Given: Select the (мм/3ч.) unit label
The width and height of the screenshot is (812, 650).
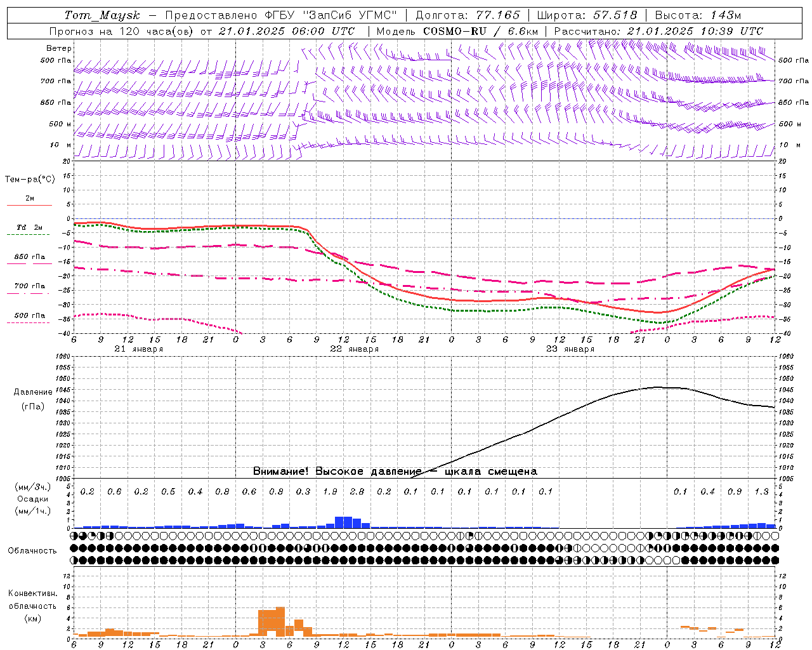Looking at the screenshot, I should (x=32, y=487).
